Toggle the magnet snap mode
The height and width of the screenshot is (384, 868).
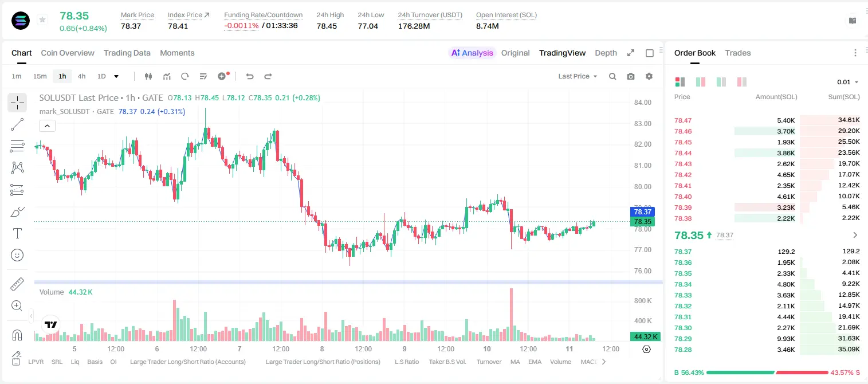point(17,335)
